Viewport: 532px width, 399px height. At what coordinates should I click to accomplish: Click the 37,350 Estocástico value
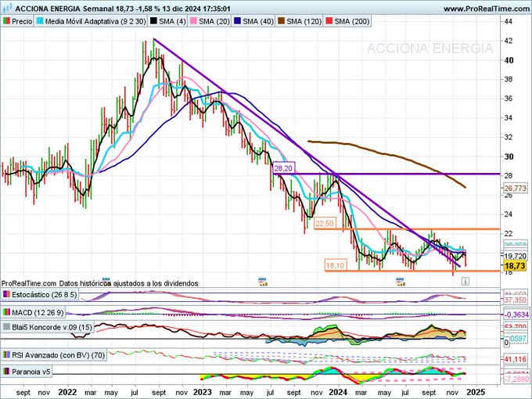click(x=515, y=300)
